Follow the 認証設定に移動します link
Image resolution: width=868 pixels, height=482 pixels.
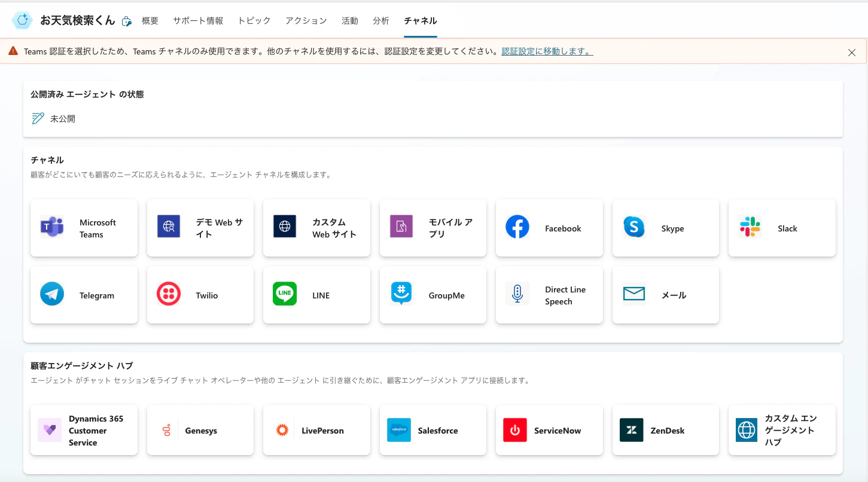(x=546, y=51)
